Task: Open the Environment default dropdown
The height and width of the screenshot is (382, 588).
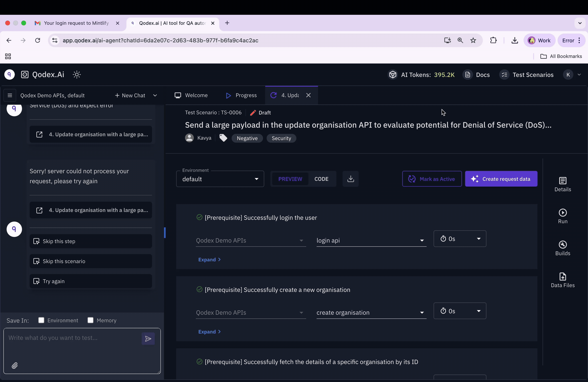Action: tap(220, 179)
